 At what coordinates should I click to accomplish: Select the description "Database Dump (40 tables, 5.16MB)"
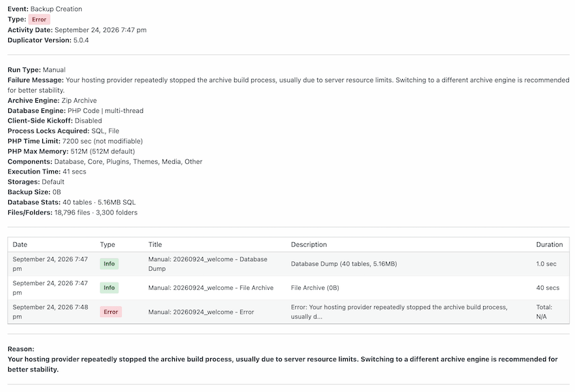[344, 264]
